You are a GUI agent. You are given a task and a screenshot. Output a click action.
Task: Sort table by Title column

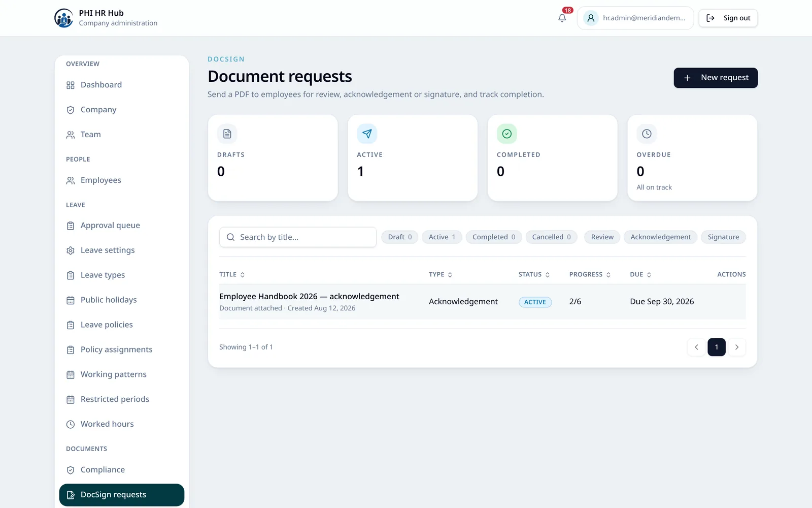(x=232, y=274)
